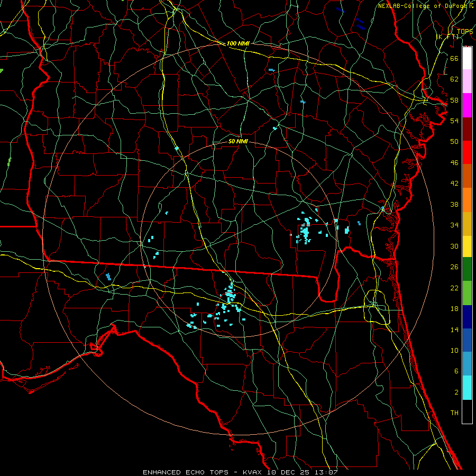Click the '26' legend value
This screenshot has height=476, width=476.
pyautogui.click(x=454, y=267)
